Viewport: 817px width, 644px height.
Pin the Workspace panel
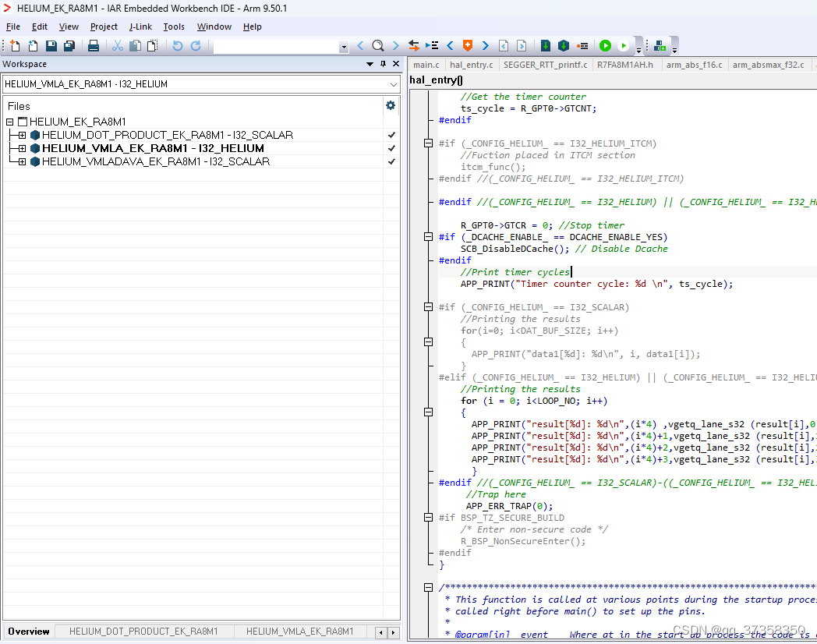pos(383,64)
